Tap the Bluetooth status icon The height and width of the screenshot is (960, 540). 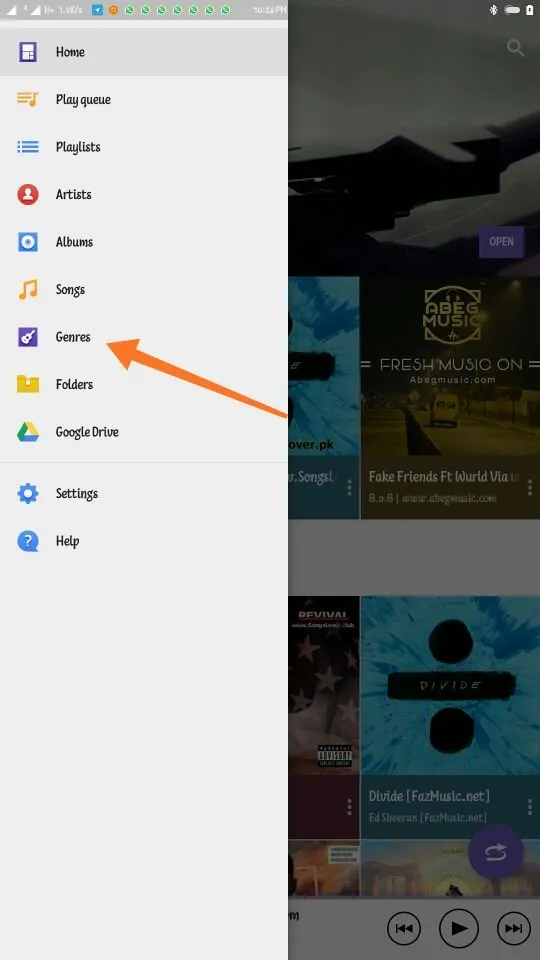pyautogui.click(x=493, y=10)
